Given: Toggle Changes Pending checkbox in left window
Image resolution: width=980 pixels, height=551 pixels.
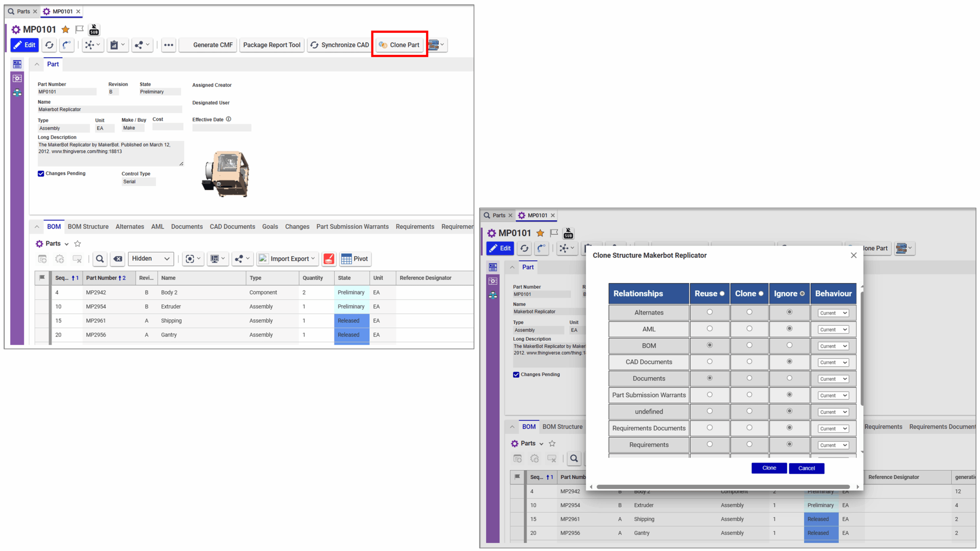Looking at the screenshot, I should pos(41,174).
